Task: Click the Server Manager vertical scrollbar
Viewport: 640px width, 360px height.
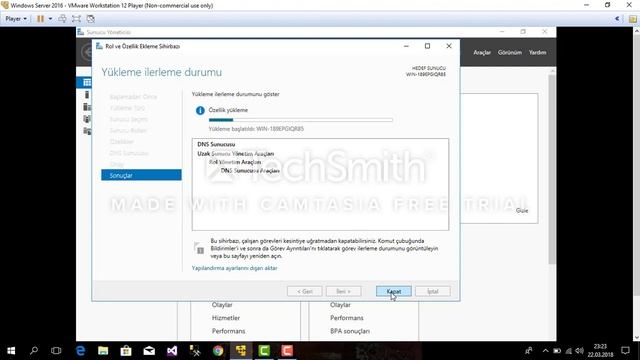Action: coord(552,169)
